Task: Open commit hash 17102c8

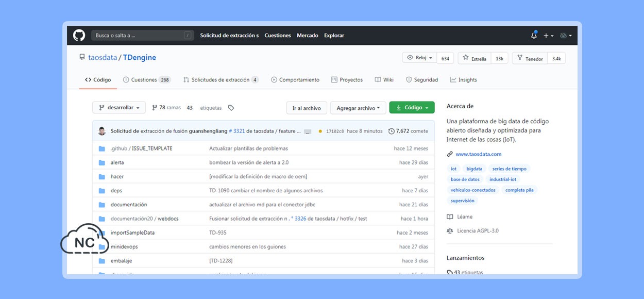Action: [x=335, y=131]
